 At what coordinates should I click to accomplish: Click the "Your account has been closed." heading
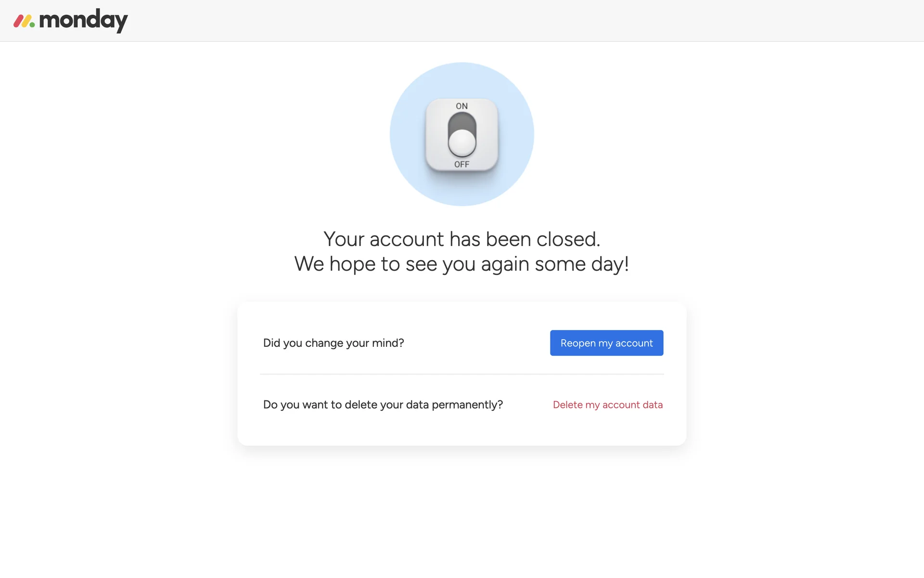pyautogui.click(x=462, y=239)
